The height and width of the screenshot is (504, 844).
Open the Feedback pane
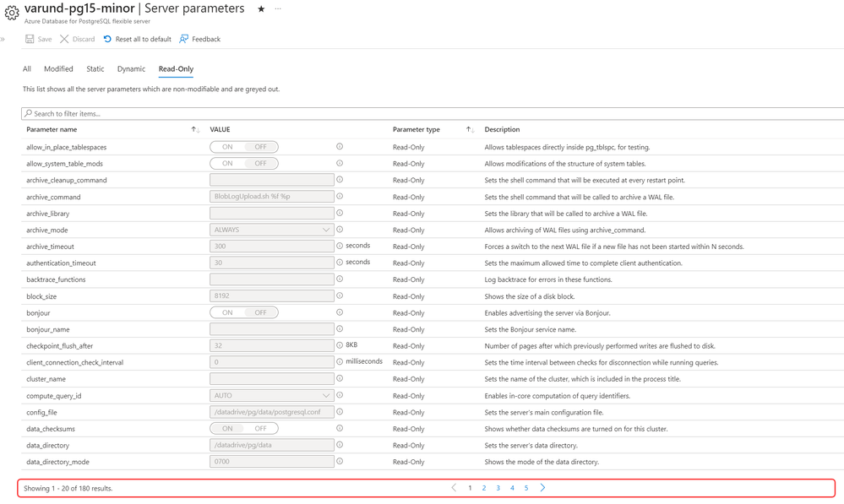(x=200, y=40)
